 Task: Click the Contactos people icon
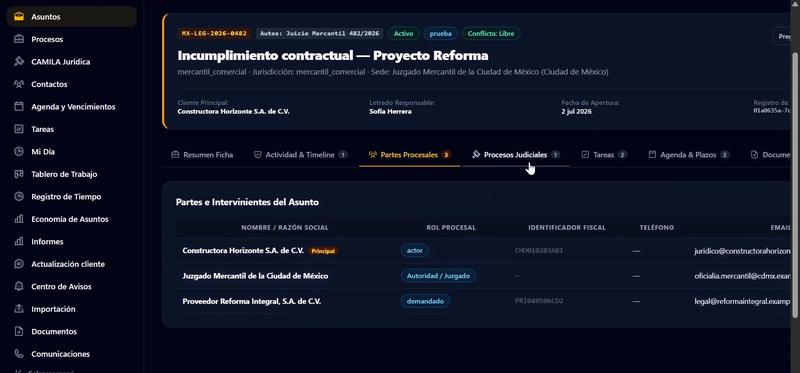point(19,84)
